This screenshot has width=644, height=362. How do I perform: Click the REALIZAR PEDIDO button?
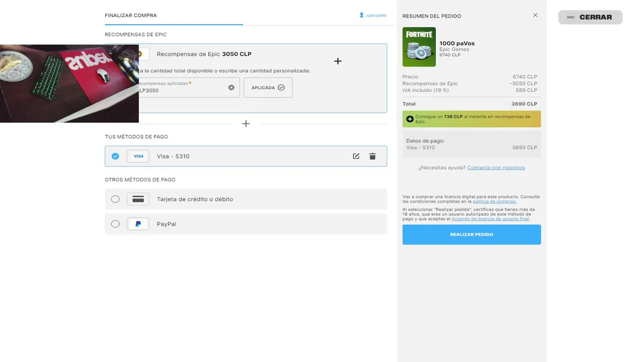point(471,235)
